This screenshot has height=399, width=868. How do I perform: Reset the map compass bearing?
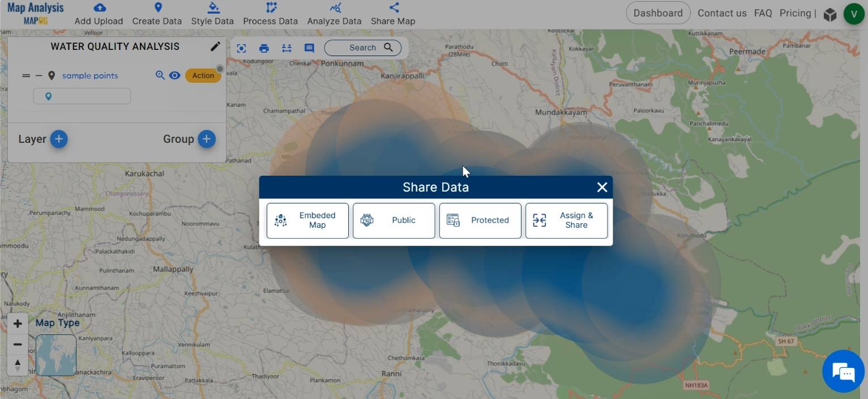coord(18,364)
